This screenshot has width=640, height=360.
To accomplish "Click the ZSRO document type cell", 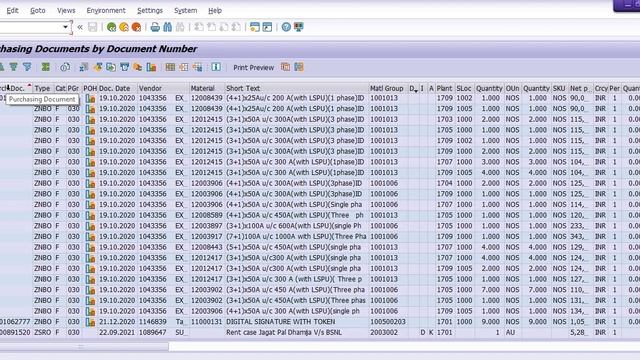I will 43,333.
